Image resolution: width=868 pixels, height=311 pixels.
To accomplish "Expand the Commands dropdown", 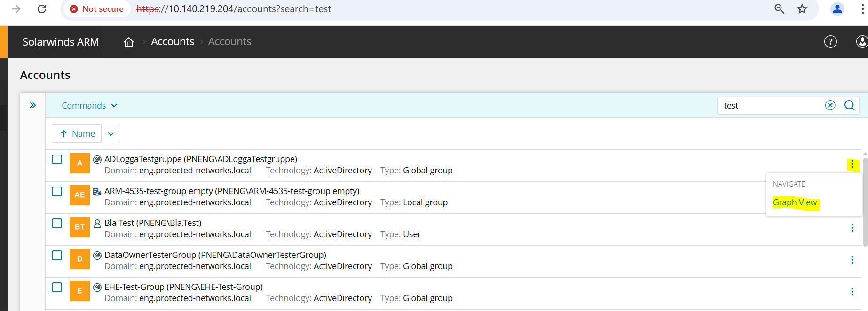I will 89,106.
